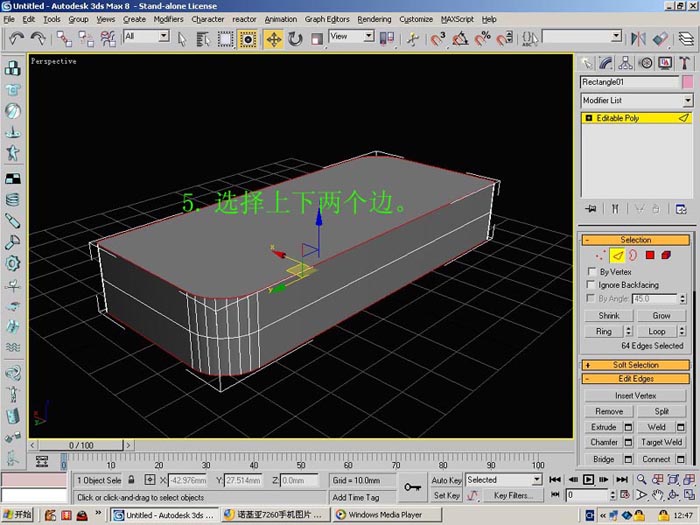Viewport: 700px width, 525px height.
Task: Click the Chamfer button
Action: point(604,442)
